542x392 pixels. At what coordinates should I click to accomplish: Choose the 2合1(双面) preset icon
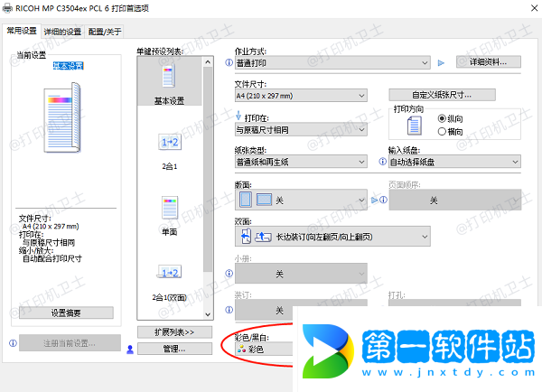click(x=170, y=273)
